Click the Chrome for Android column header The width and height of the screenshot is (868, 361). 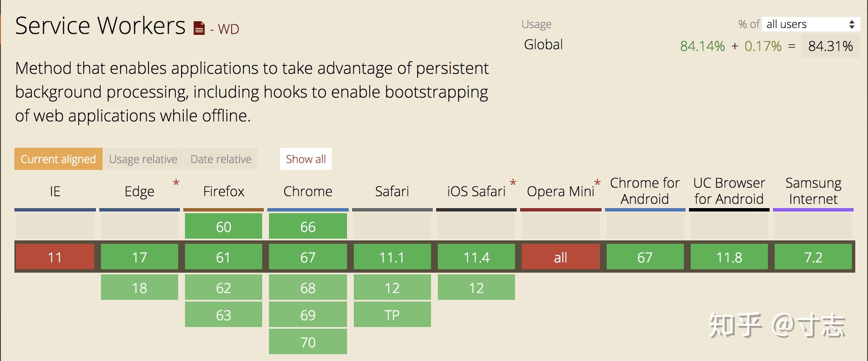click(x=645, y=191)
